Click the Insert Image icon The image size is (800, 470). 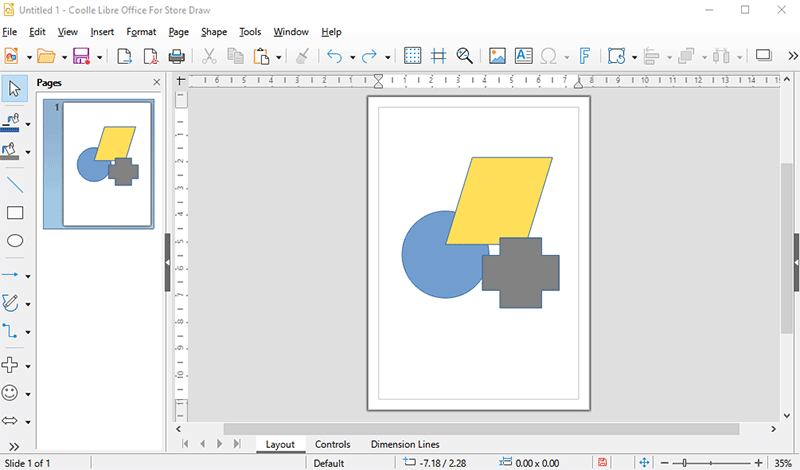[x=497, y=56]
